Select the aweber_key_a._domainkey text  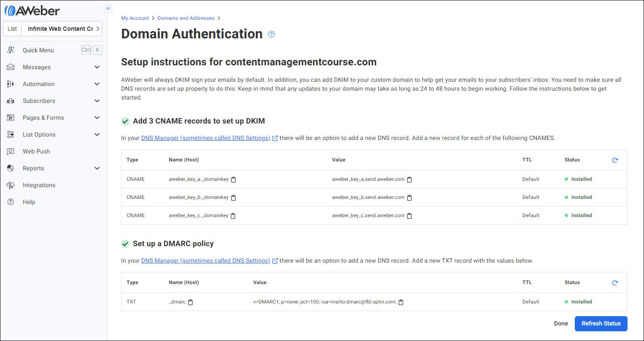coord(198,179)
